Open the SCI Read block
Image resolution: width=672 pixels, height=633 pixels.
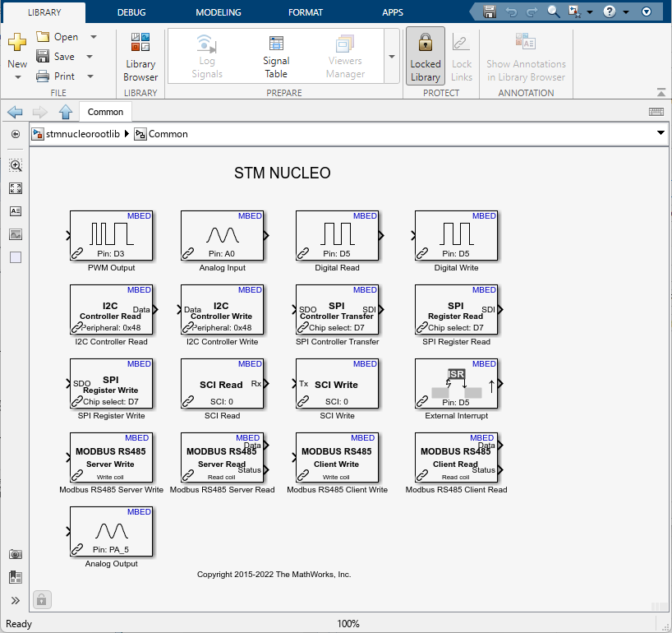(222, 384)
